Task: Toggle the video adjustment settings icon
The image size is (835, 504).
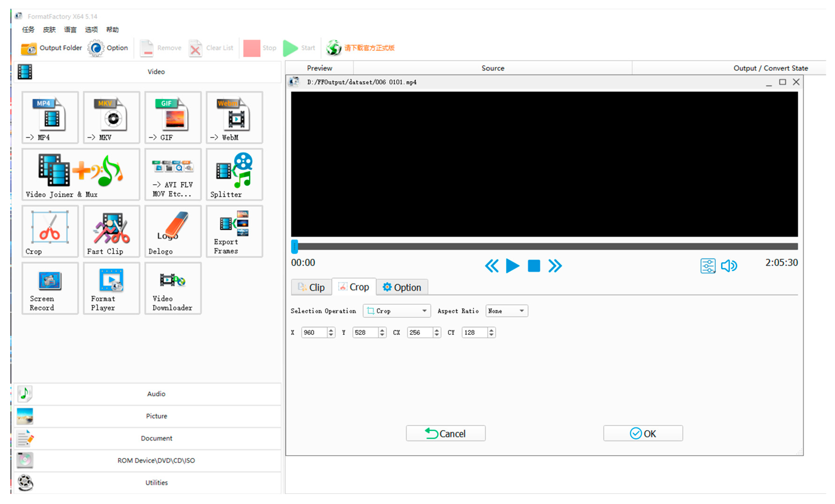Action: click(708, 266)
